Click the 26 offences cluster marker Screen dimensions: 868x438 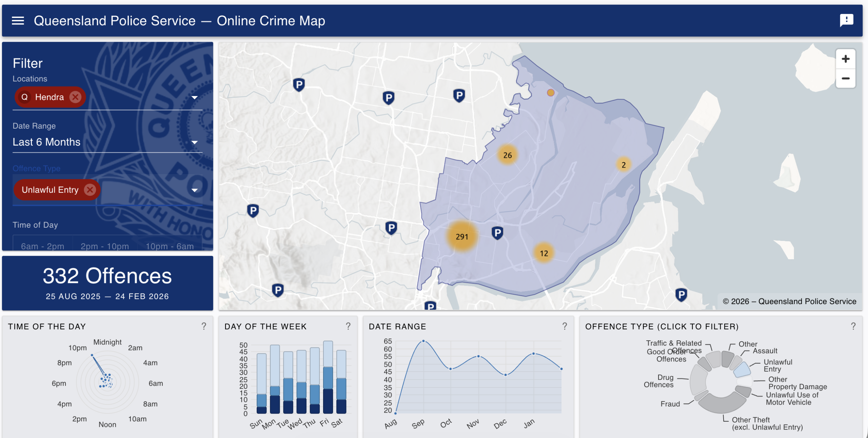pyautogui.click(x=507, y=155)
